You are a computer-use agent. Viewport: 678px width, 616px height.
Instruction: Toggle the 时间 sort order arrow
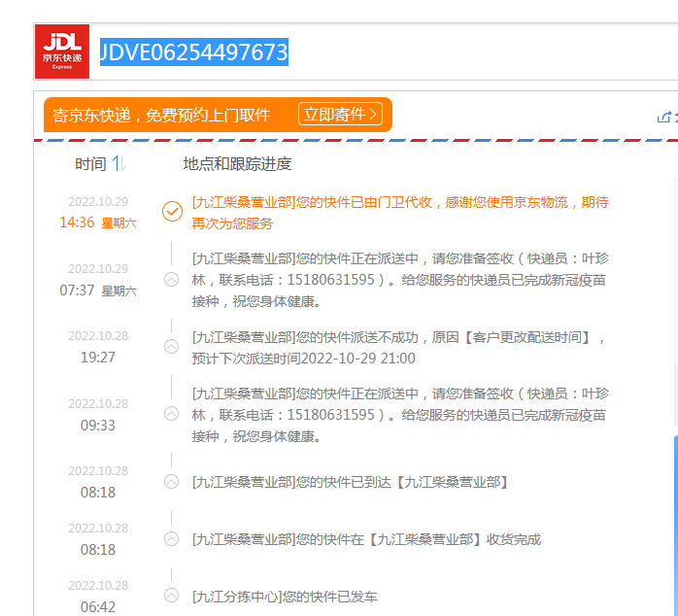(119, 163)
